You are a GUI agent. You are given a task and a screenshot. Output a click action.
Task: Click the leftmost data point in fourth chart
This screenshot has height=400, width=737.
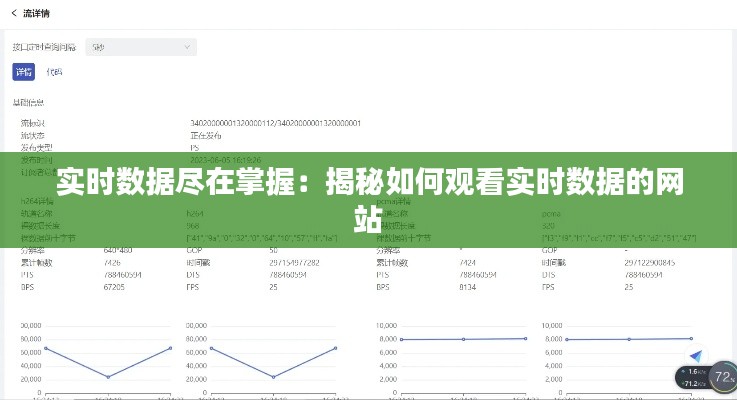(x=566, y=340)
